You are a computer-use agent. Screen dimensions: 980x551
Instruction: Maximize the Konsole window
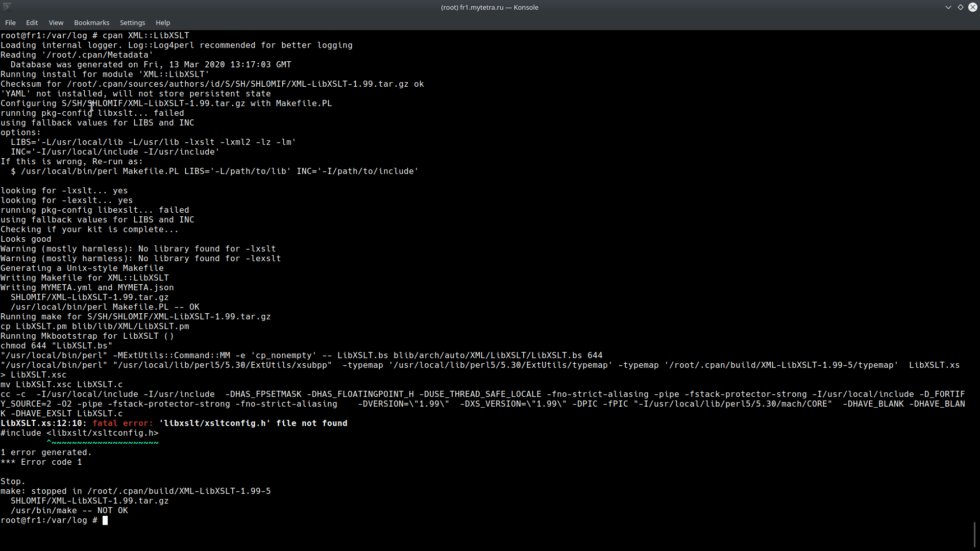click(x=961, y=7)
